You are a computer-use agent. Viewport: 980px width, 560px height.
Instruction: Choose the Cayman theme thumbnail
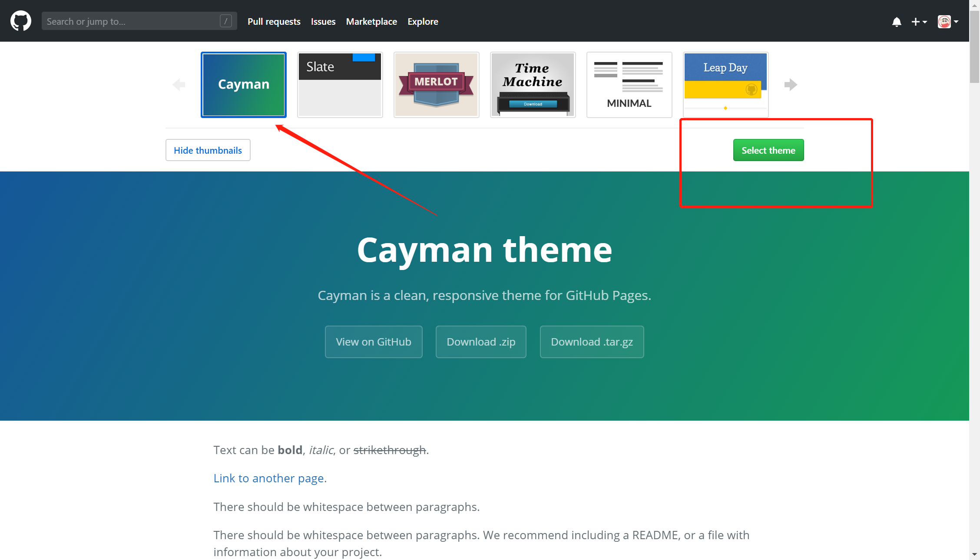(244, 85)
